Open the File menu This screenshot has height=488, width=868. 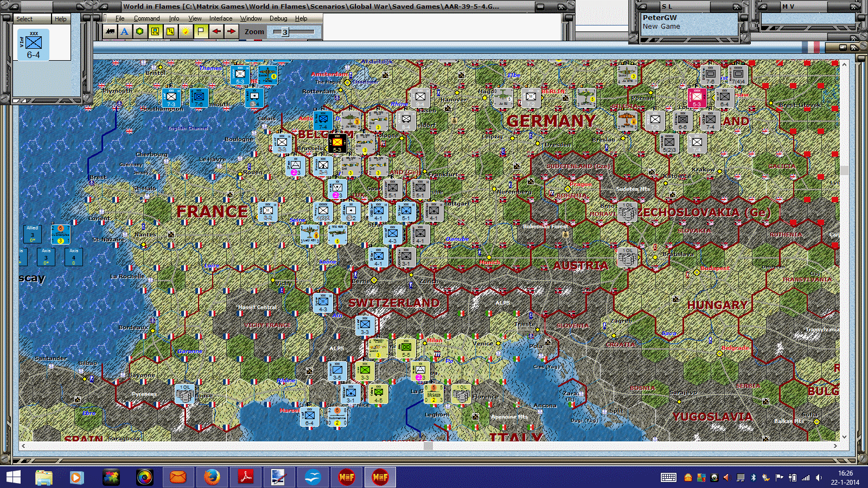click(x=120, y=18)
